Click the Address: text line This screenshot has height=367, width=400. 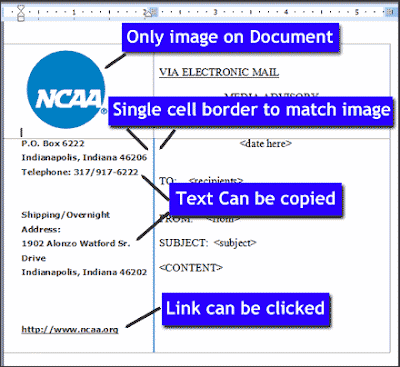41,229
